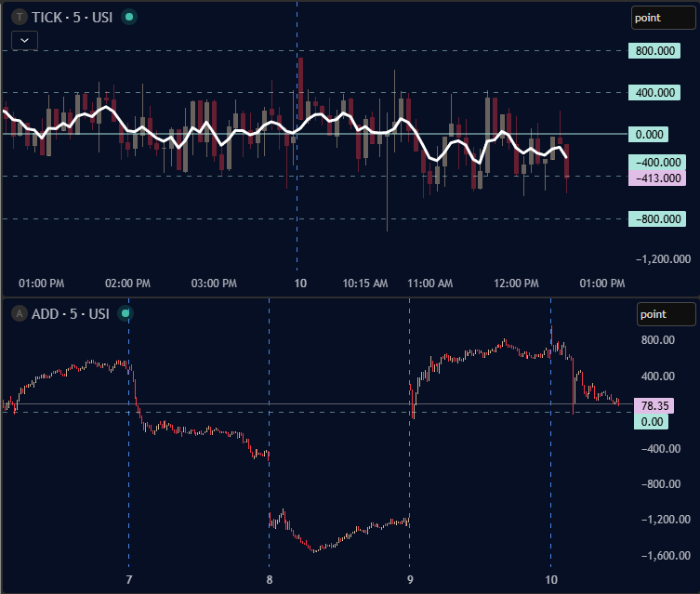Click the 02:00 PM time axis label
The height and width of the screenshot is (594, 700).
pyautogui.click(x=127, y=284)
